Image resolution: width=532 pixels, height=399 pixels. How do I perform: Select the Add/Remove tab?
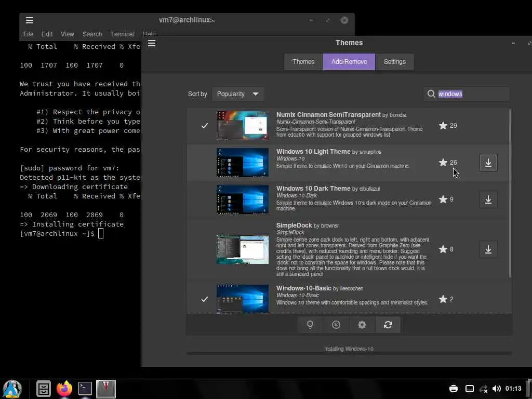(349, 62)
